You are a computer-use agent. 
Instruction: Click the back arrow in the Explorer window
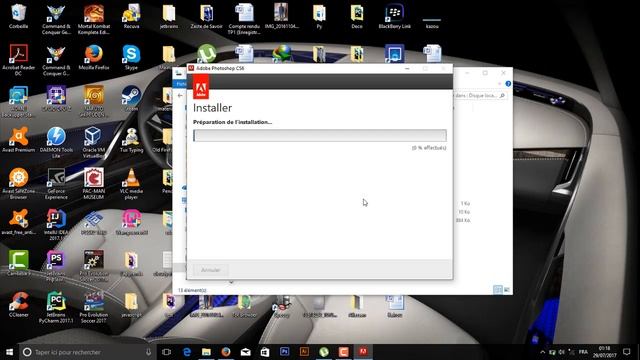point(180,95)
